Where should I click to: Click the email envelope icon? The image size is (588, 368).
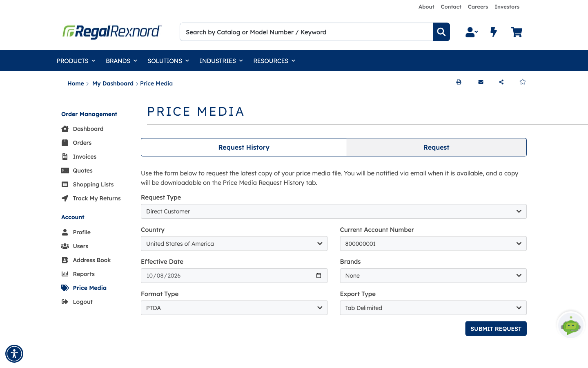(481, 82)
